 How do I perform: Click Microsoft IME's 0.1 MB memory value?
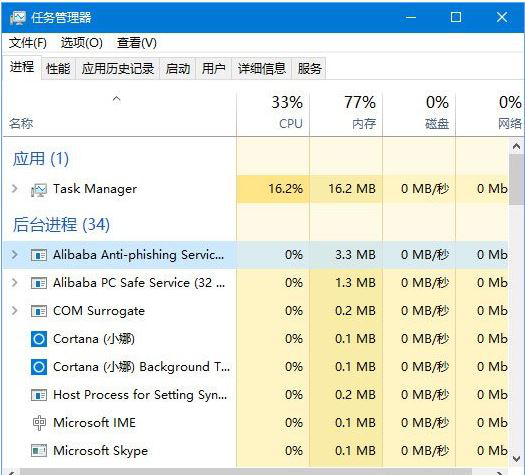pyautogui.click(x=355, y=423)
